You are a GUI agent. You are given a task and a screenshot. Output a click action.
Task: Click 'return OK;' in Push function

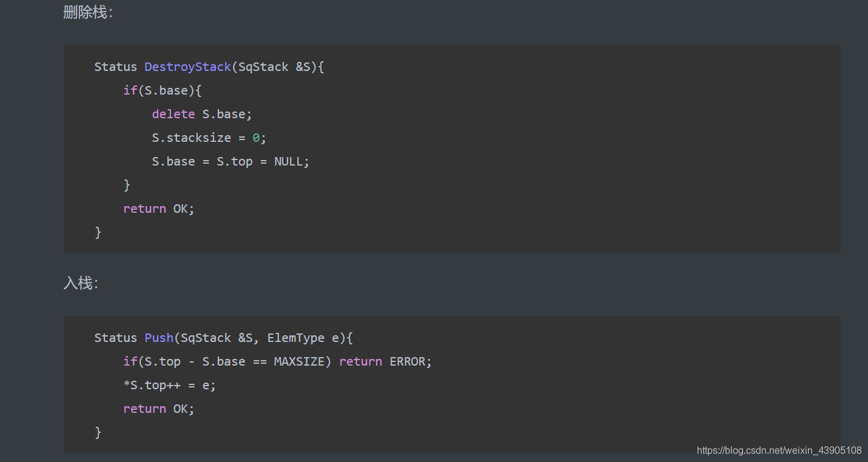(158, 409)
